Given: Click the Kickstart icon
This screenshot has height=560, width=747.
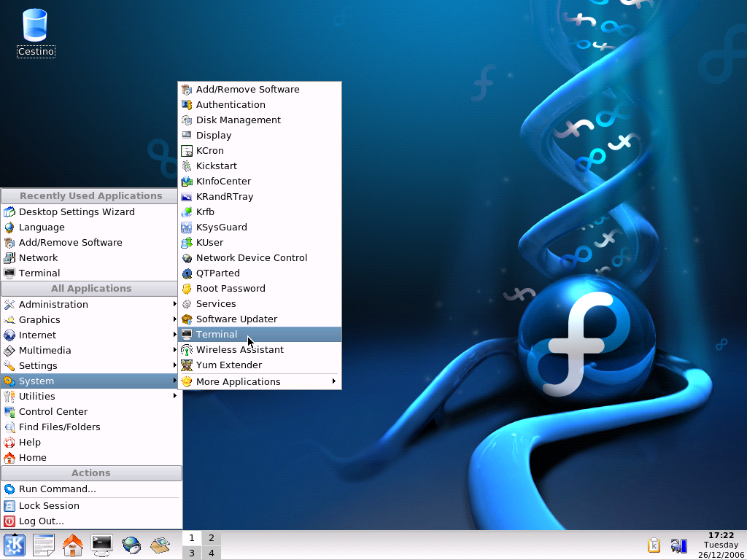Looking at the screenshot, I should click(x=187, y=166).
